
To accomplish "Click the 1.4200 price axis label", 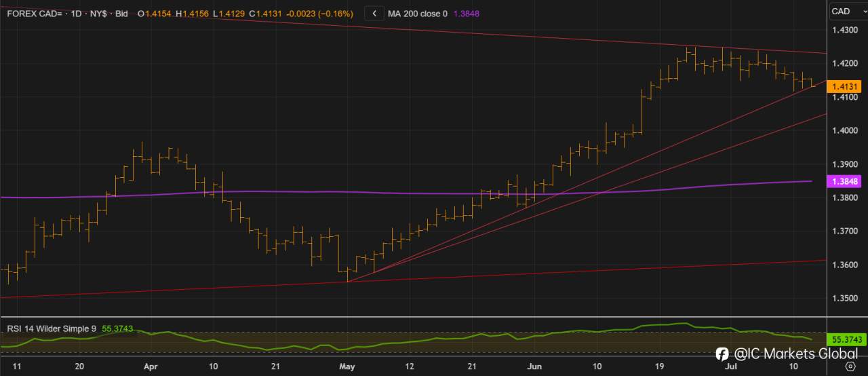I will click(x=844, y=63).
